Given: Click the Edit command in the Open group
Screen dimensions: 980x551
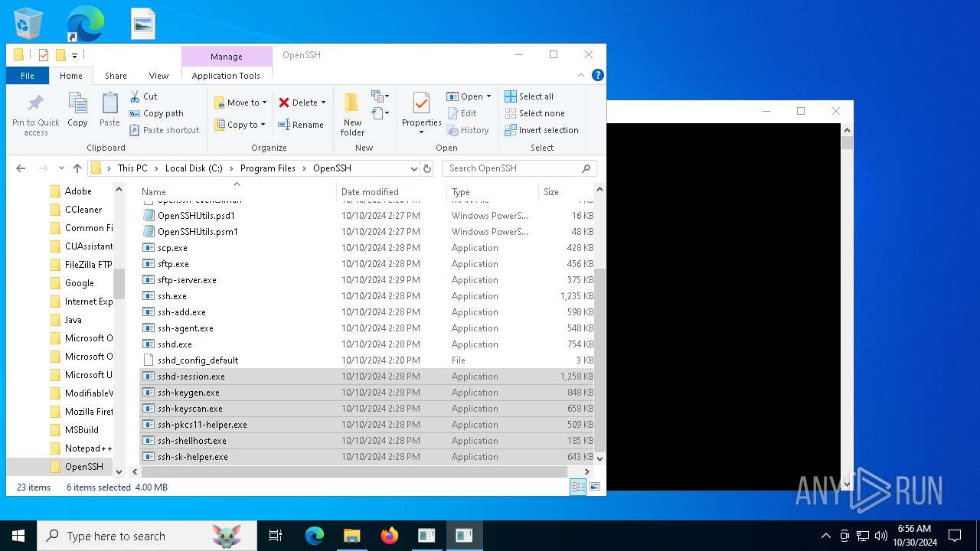Looking at the screenshot, I should click(462, 113).
